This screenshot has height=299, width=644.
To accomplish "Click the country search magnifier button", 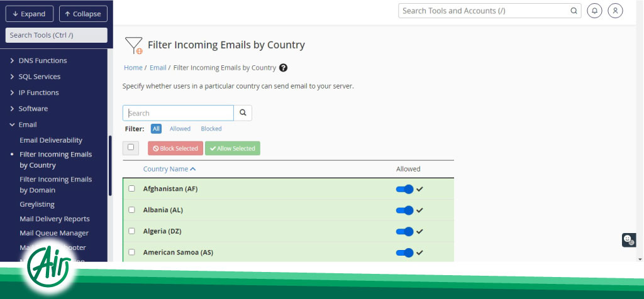I will click(x=243, y=113).
